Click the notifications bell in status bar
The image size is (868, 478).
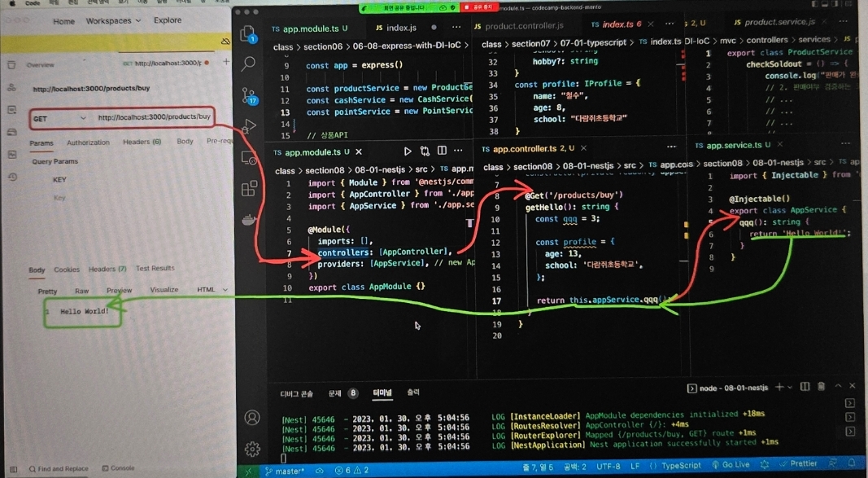click(x=853, y=463)
